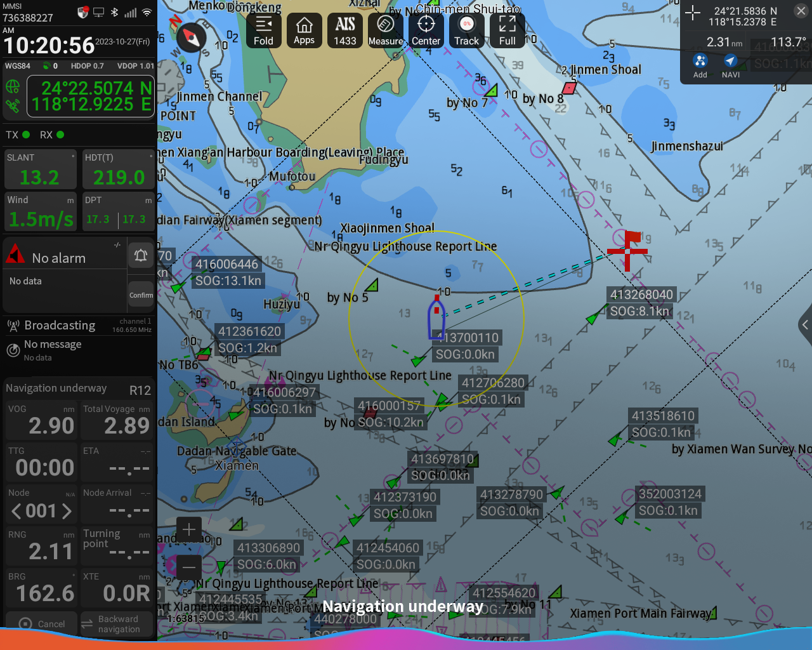The height and width of the screenshot is (650, 812).
Task: Select own ship marker on the chart
Action: pos(436,318)
